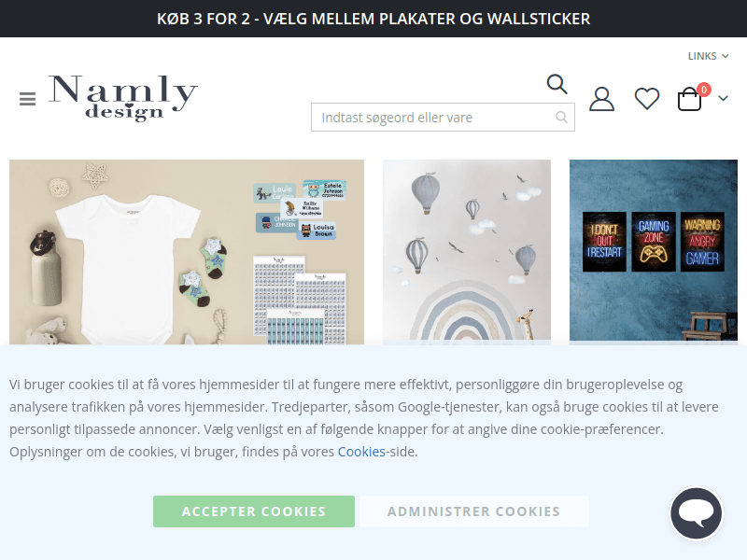The height and width of the screenshot is (560, 747).
Task: Open the gaming posters image
Action: tap(654, 252)
